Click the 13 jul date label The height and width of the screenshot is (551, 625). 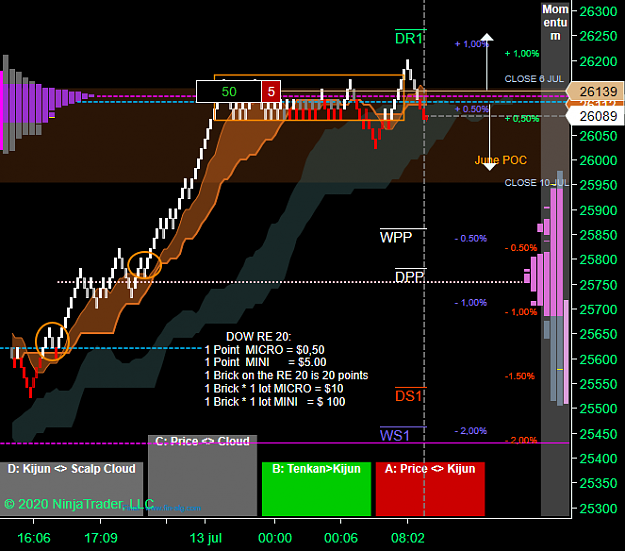pyautogui.click(x=206, y=538)
